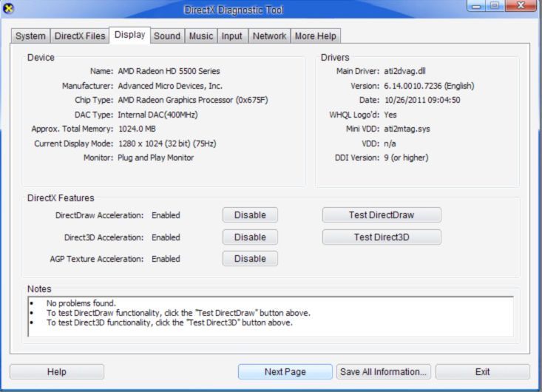542x392 pixels.
Task: Go to Next Page
Action: pyautogui.click(x=285, y=371)
